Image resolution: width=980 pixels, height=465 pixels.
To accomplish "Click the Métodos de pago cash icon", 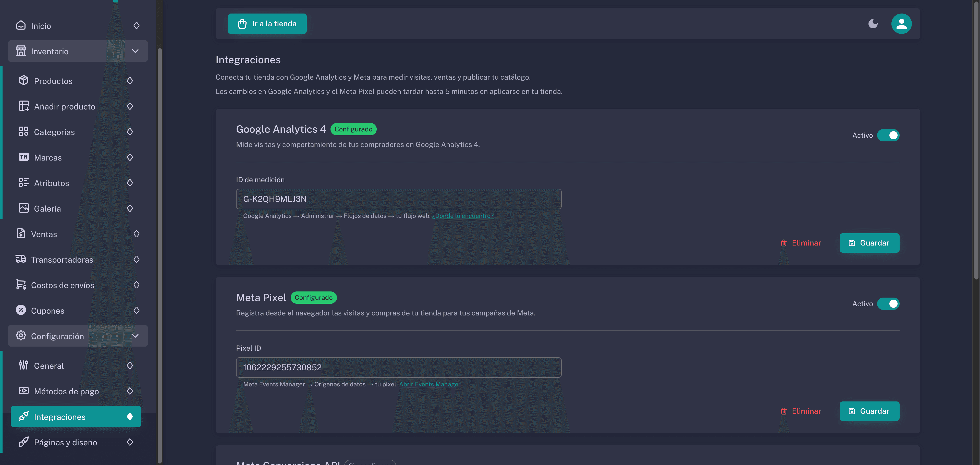I will (x=23, y=391).
